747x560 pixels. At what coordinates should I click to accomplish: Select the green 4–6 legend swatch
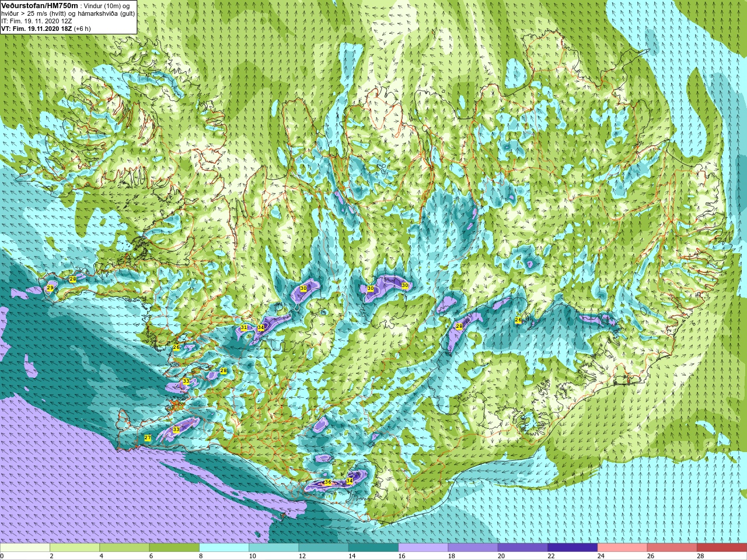point(124,548)
